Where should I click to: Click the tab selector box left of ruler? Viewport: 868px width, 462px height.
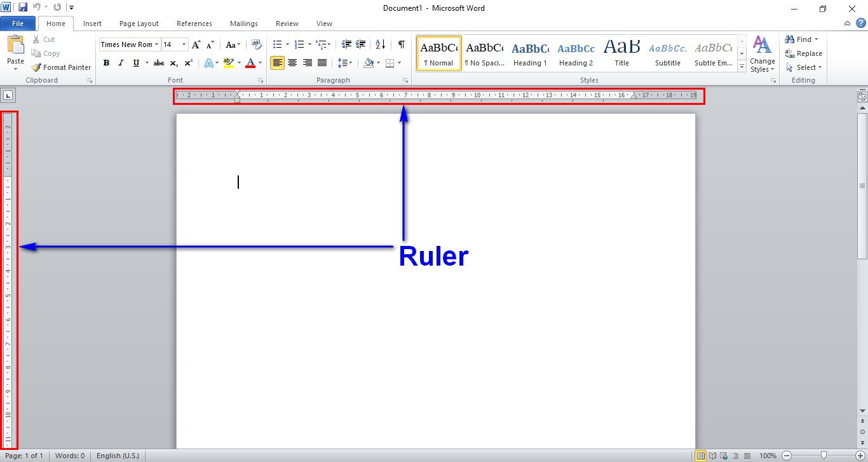pos(8,96)
